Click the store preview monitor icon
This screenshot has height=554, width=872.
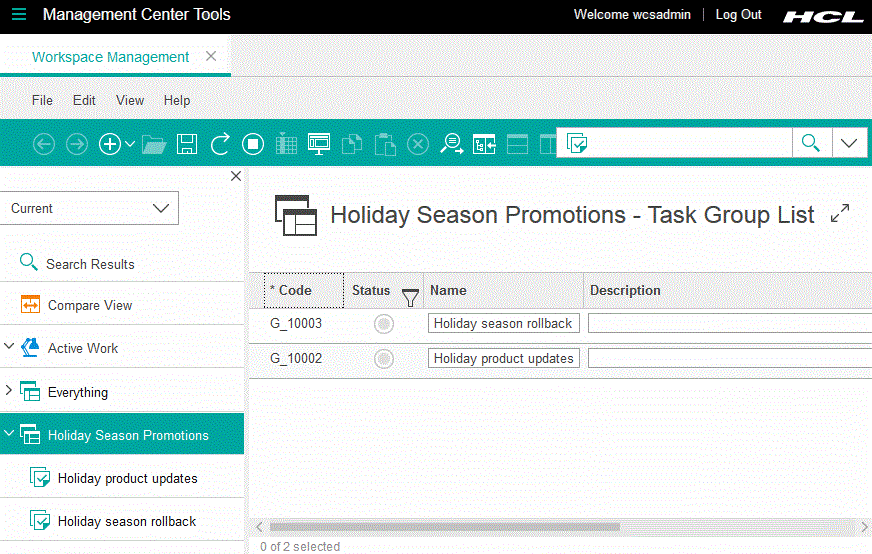(x=319, y=144)
